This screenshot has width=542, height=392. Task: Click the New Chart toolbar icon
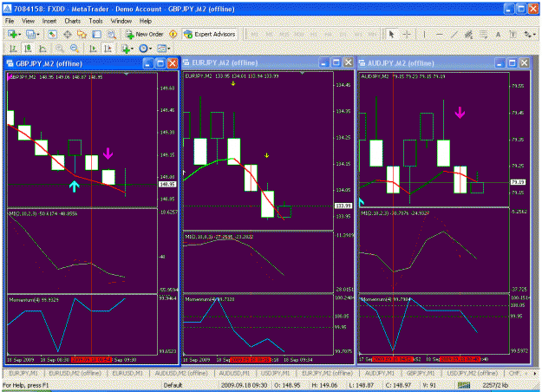[13, 34]
